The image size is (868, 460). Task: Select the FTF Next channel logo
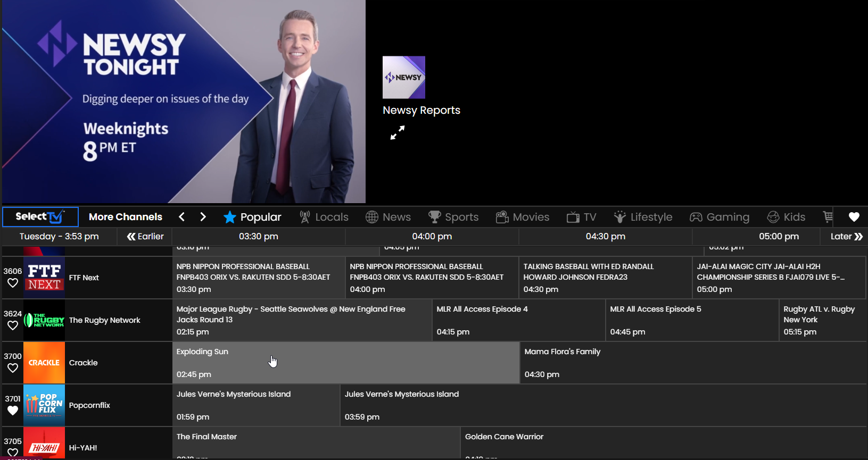44,278
